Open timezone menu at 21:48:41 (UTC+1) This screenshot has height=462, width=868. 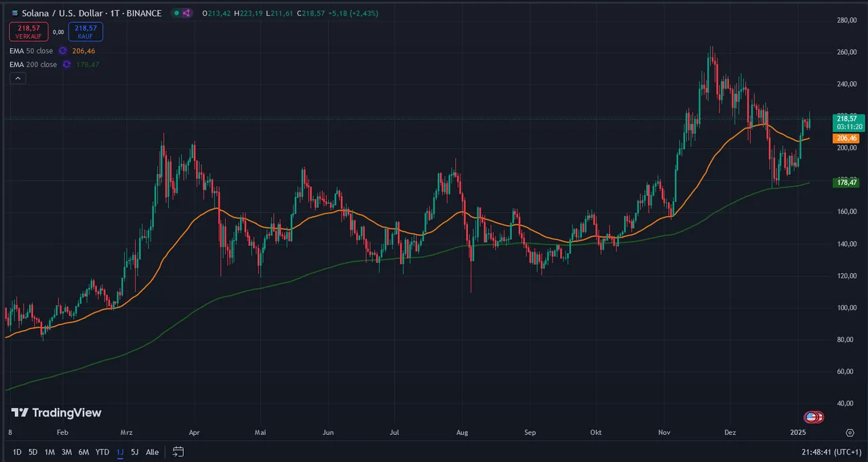click(831, 452)
